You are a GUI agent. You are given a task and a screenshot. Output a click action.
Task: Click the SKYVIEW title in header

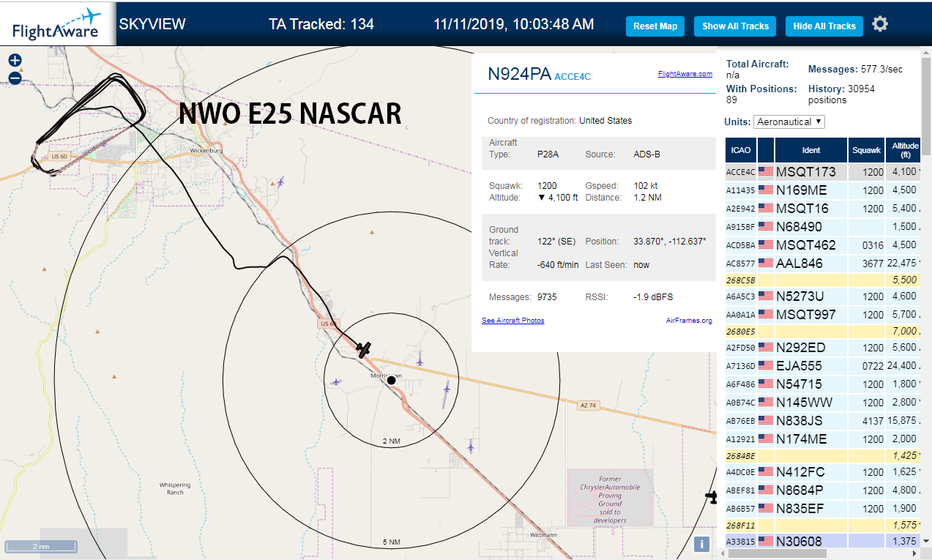tap(152, 24)
